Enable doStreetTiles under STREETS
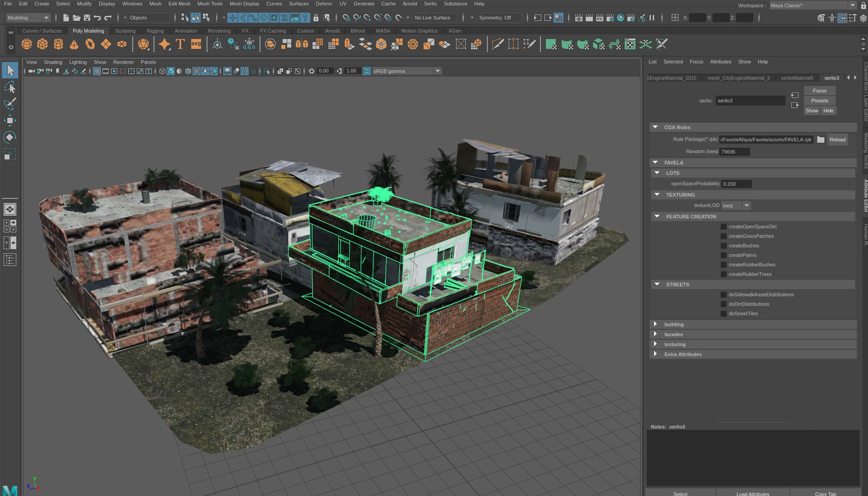The height and width of the screenshot is (496, 868). 723,313
